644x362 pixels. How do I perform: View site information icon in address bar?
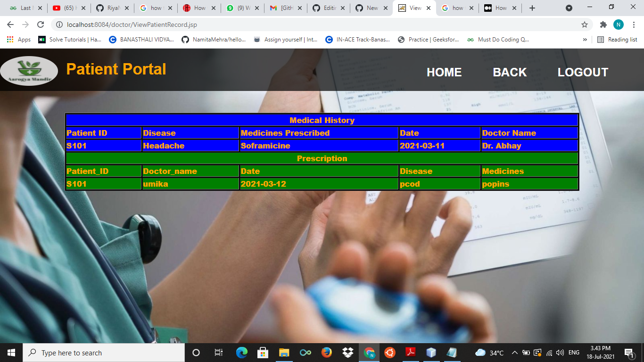59,25
